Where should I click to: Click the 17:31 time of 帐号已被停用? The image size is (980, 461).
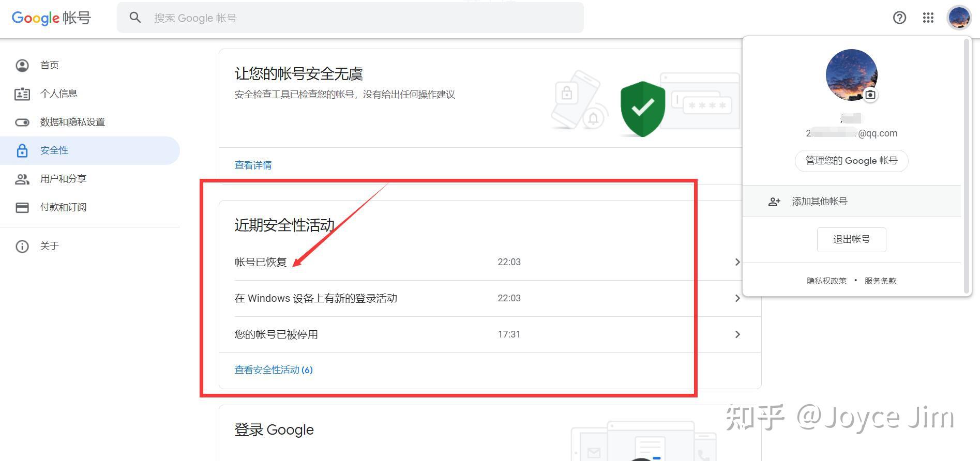click(509, 334)
